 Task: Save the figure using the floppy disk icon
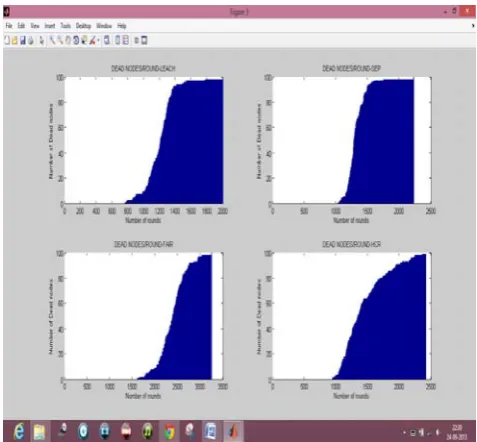[23, 40]
